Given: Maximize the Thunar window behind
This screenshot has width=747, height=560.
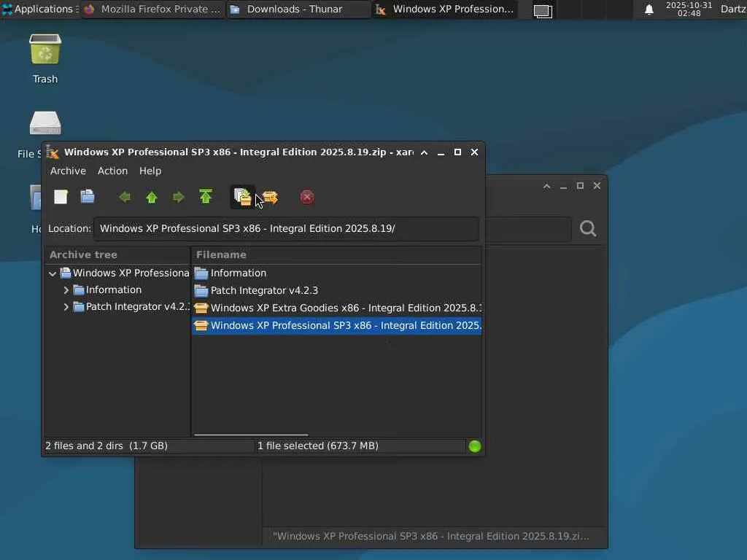Looking at the screenshot, I should [x=580, y=186].
